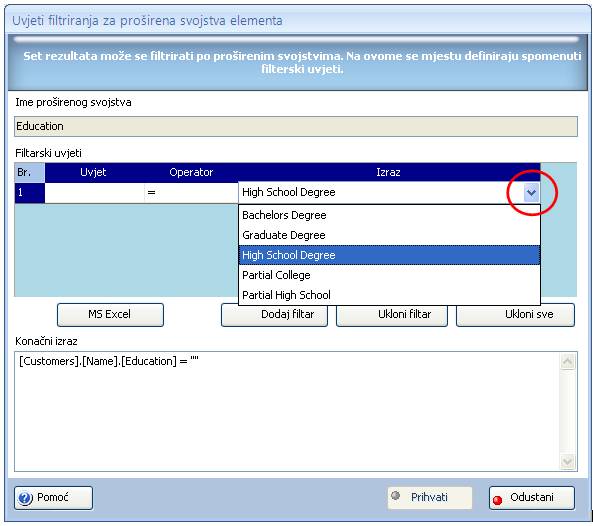Open the Izraz dropdown arrow

pyautogui.click(x=531, y=193)
